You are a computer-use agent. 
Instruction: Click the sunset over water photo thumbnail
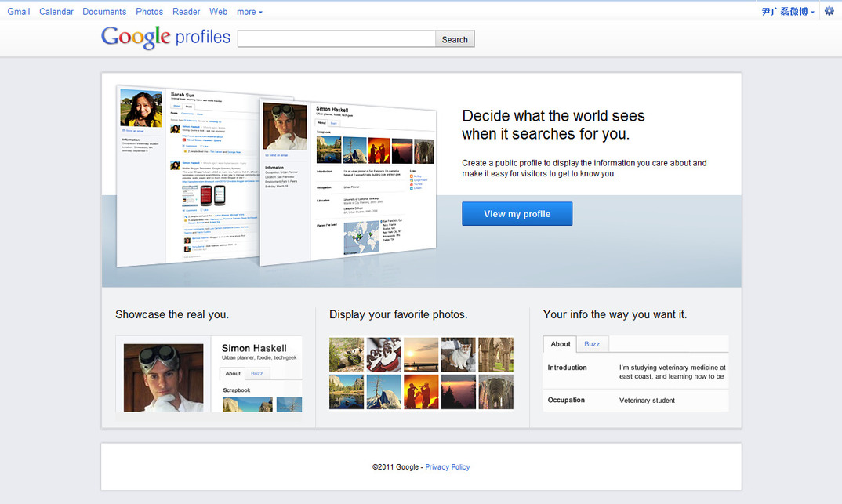click(x=421, y=354)
